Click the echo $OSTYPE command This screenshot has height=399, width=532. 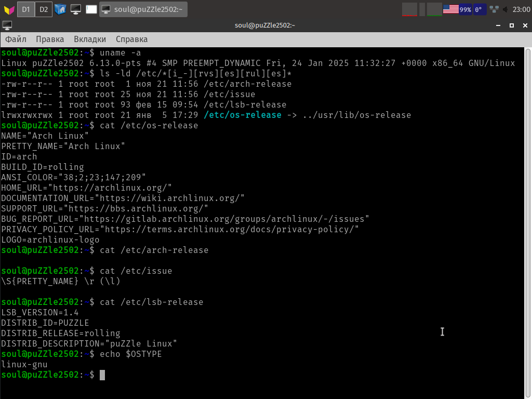point(130,354)
